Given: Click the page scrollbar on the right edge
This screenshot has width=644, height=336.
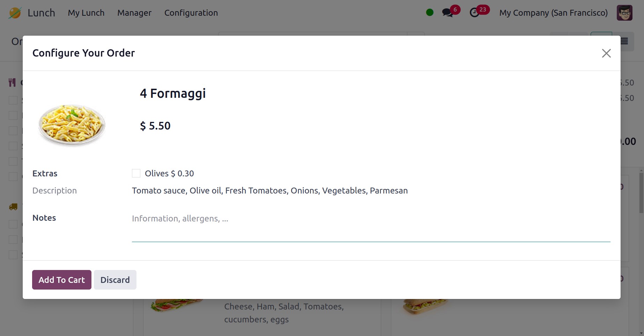Looking at the screenshot, I should coord(641,192).
